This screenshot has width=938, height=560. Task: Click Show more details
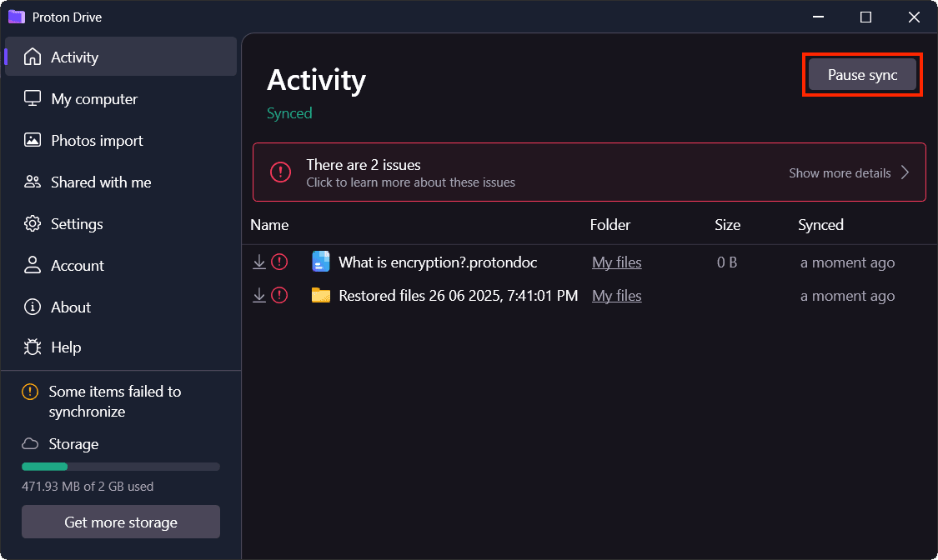pos(840,173)
